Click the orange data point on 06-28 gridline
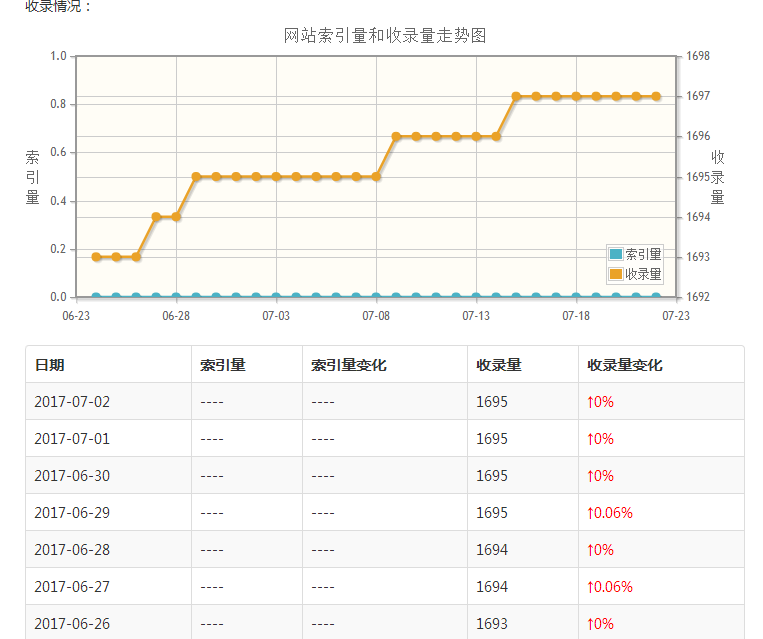This screenshot has height=639, width=763. (176, 217)
